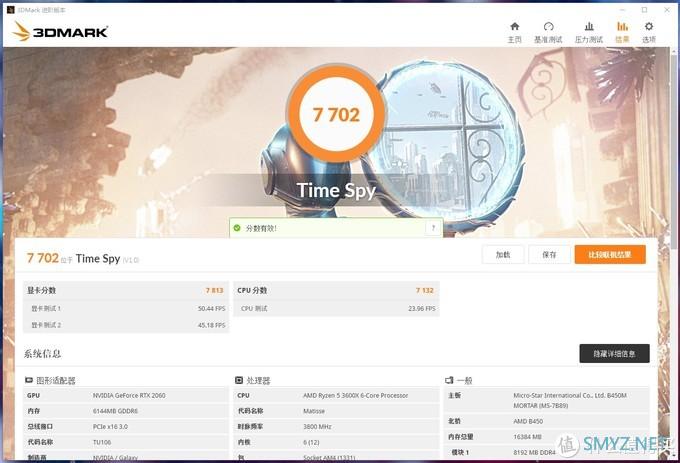The height and width of the screenshot is (463, 680).
Task: Click the 显卡测试 1 row label
Action: 46,309
